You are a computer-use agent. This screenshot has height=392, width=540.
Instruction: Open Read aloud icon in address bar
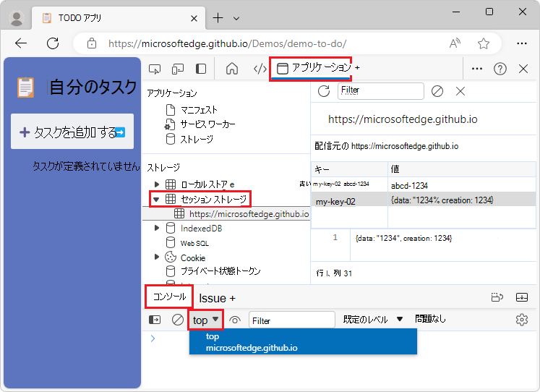[x=455, y=43]
